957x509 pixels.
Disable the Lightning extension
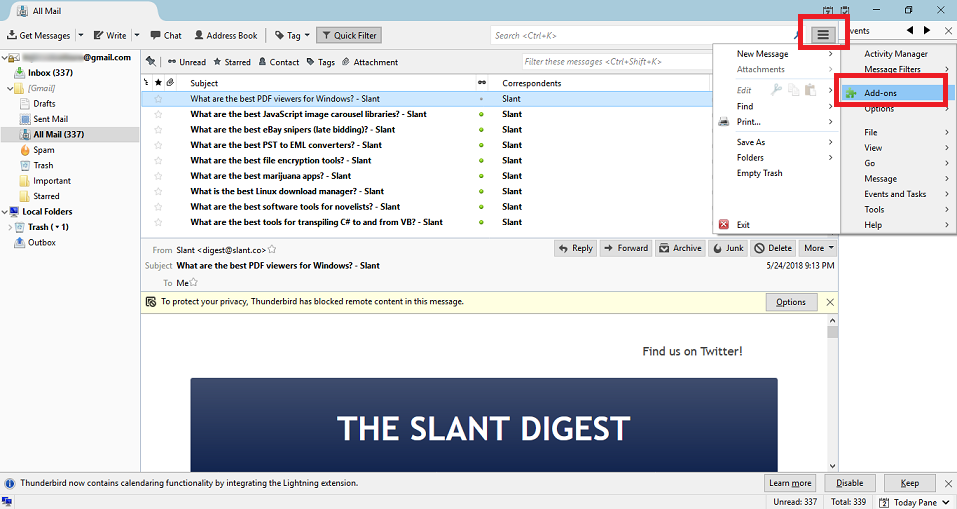(850, 483)
